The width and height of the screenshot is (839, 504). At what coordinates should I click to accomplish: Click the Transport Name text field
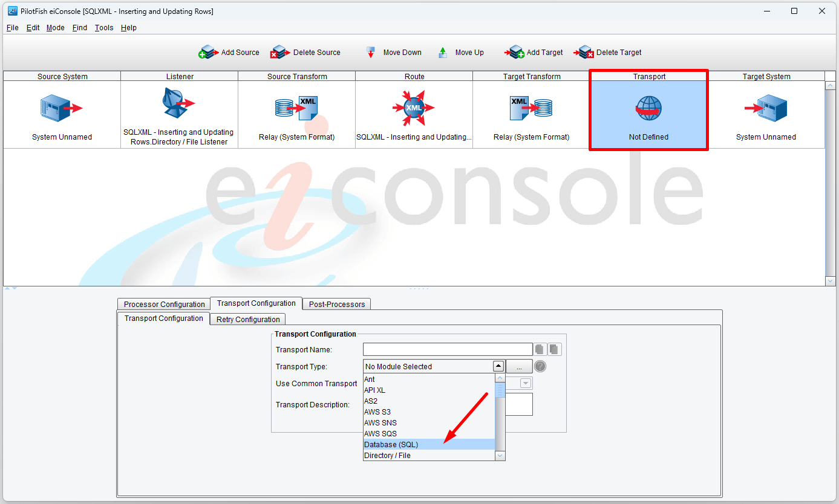(447, 349)
